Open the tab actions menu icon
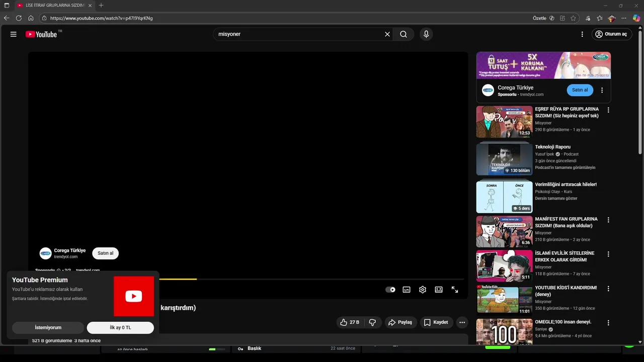This screenshot has height=362, width=644. coord(7,5)
